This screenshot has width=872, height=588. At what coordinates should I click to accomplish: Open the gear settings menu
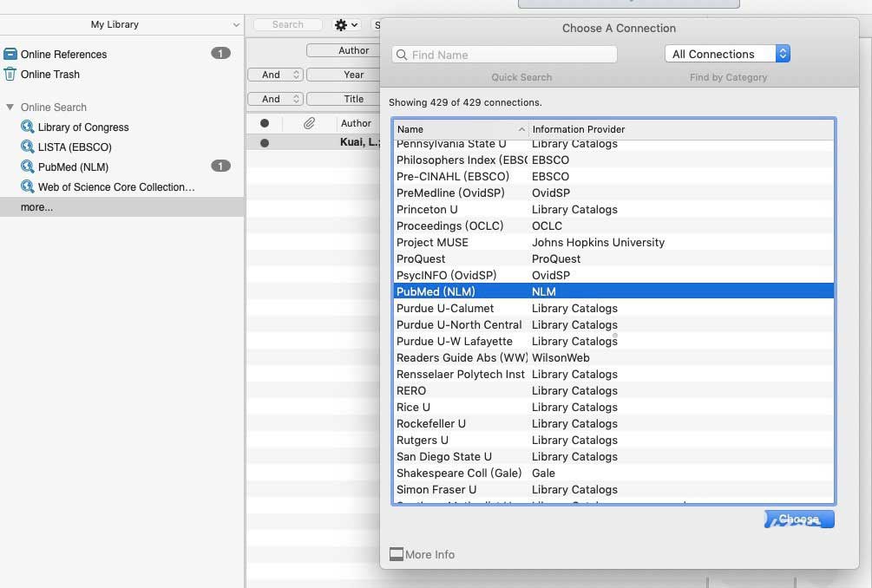(x=346, y=25)
